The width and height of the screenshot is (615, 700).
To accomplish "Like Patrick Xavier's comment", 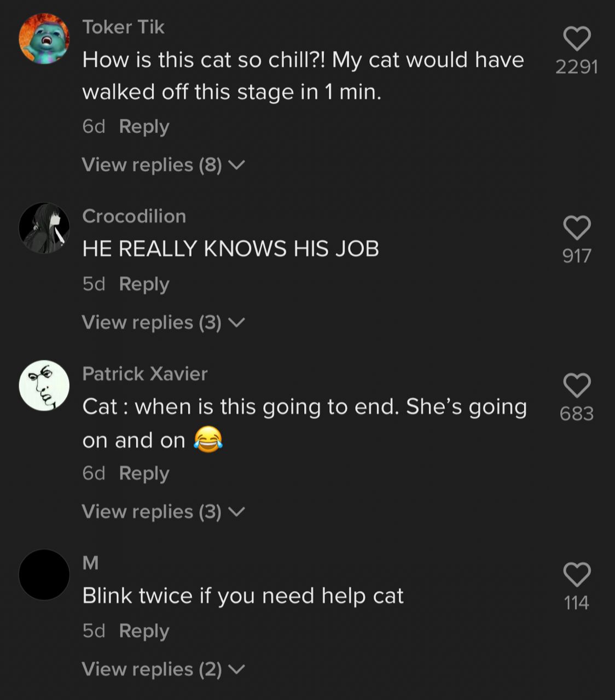I will click(x=577, y=386).
